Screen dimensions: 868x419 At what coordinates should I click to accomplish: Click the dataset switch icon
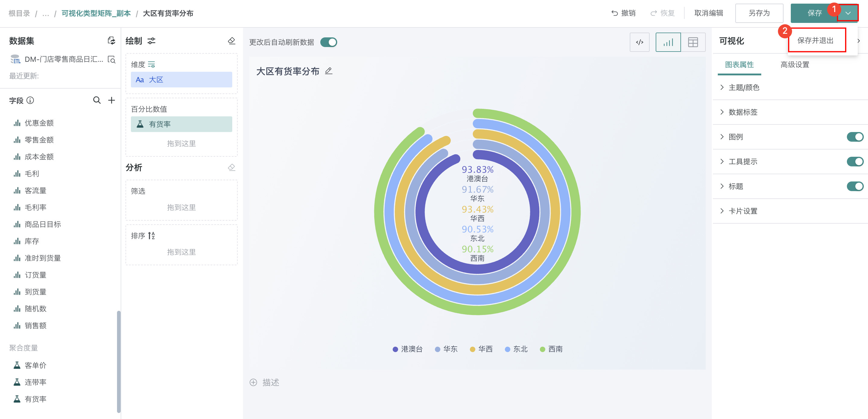(x=111, y=41)
